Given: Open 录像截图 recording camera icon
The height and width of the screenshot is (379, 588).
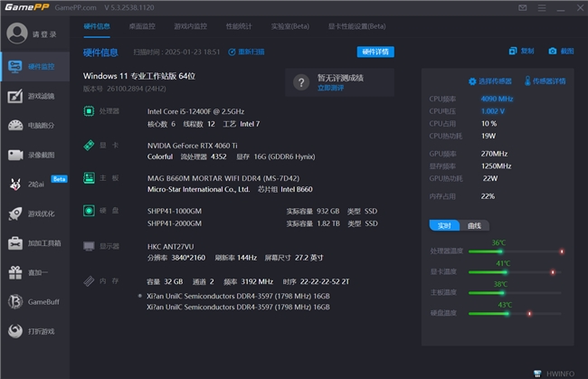Looking at the screenshot, I should (15, 155).
